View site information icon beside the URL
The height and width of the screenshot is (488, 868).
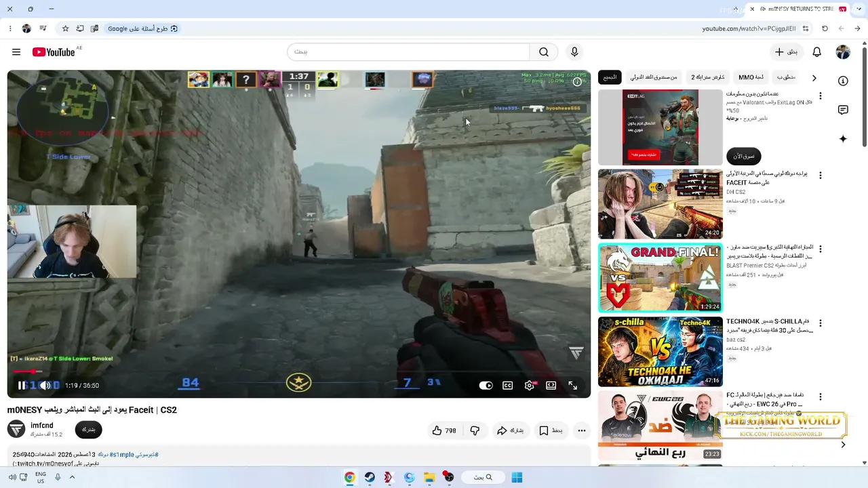806,28
